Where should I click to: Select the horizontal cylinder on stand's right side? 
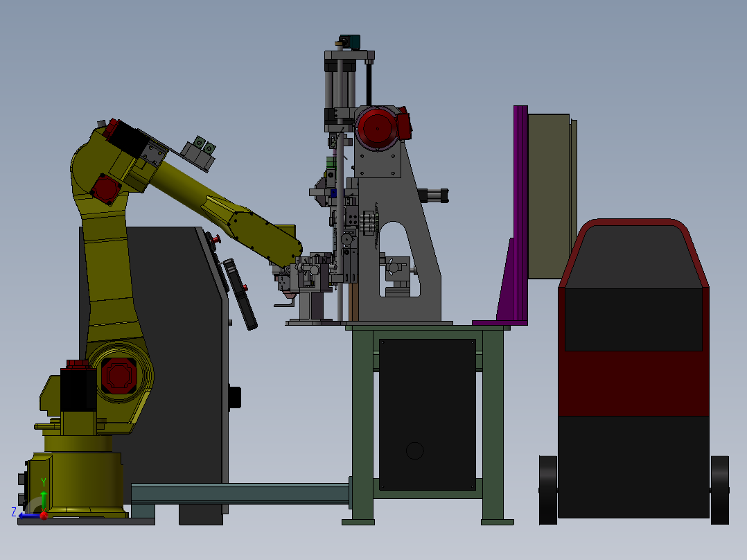coord(434,195)
